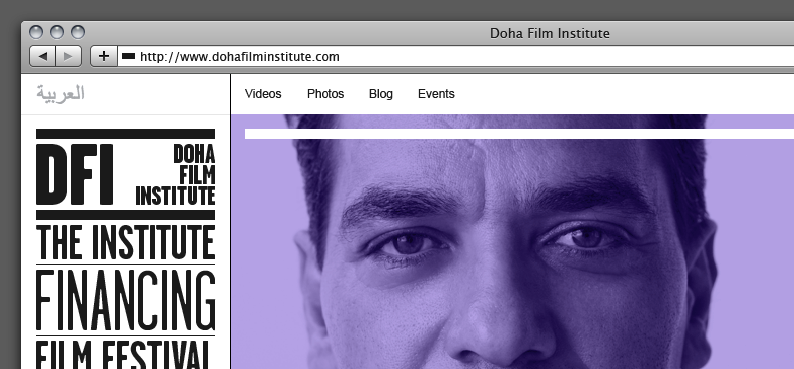Add bookmark with the plus button
This screenshot has height=369, width=794.
coord(104,56)
